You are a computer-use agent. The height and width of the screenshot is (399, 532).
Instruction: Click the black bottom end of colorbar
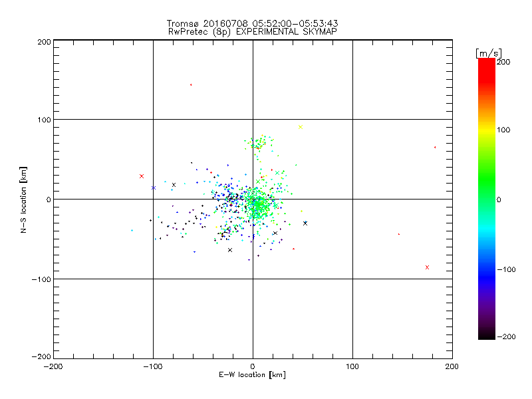487,336
